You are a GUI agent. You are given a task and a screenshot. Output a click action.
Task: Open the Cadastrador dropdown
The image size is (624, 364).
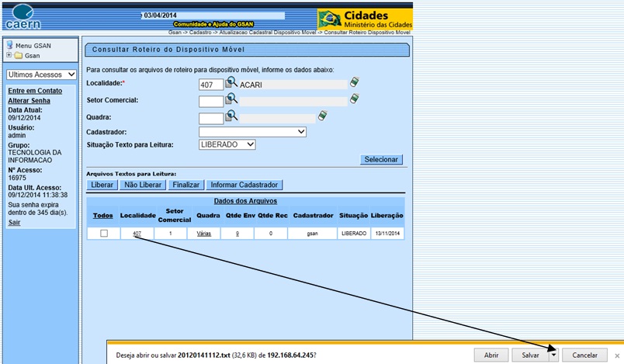pyautogui.click(x=252, y=132)
